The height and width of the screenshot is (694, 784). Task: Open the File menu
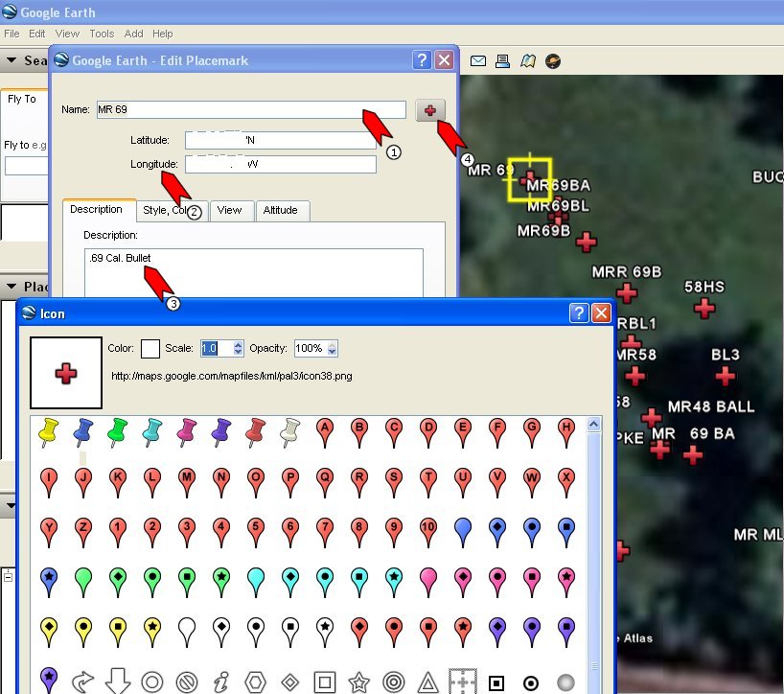[x=12, y=34]
